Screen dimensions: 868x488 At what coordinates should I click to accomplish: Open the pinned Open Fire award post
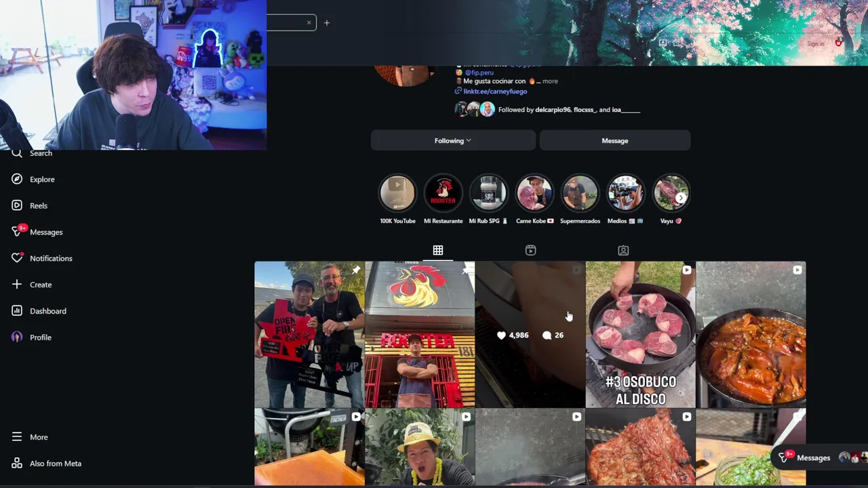point(309,335)
